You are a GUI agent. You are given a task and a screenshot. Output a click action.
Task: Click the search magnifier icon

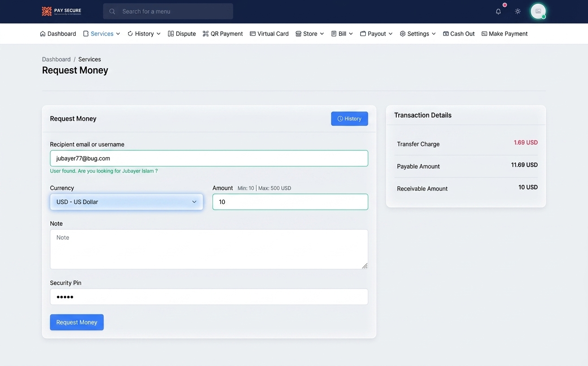coord(112,12)
